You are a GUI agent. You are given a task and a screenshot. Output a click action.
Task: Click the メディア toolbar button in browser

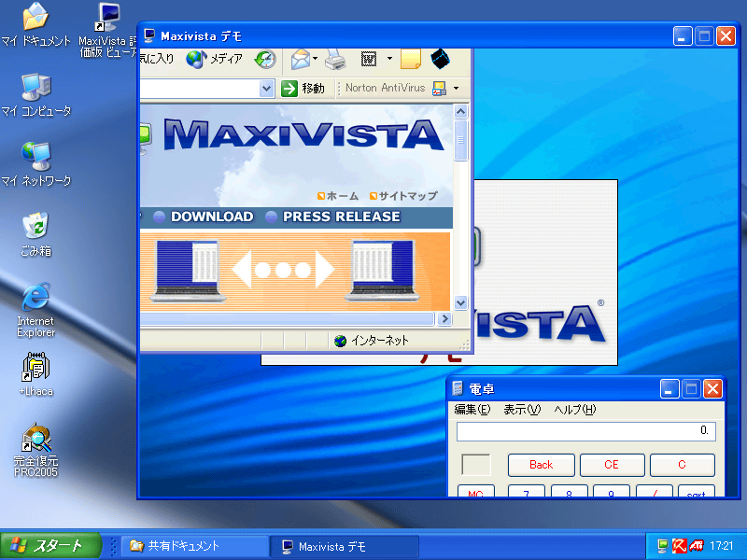coord(215,59)
